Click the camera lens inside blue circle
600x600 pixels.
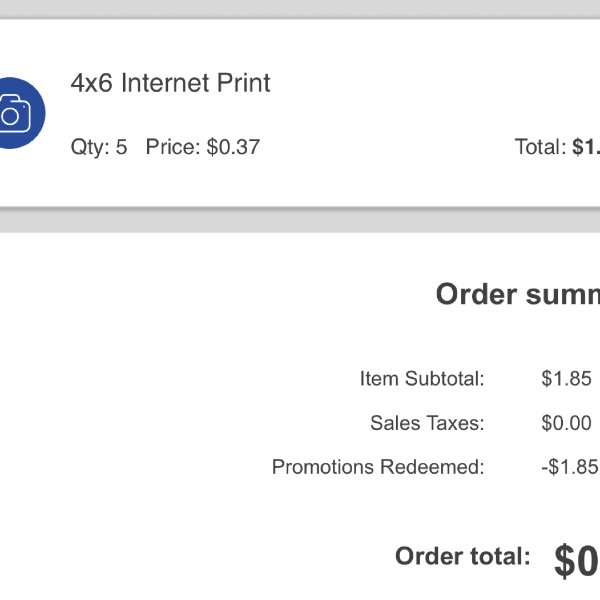pyautogui.click(x=10, y=116)
